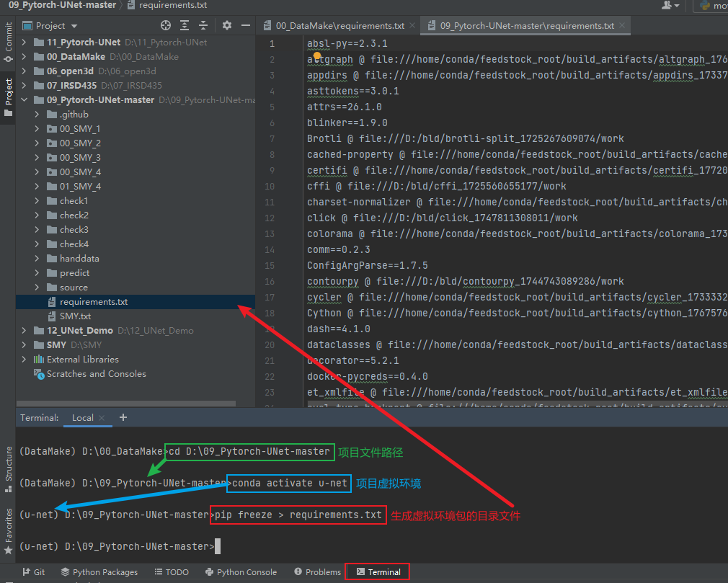Select the 00_SMY_3 folder
The image size is (728, 583).
click(80, 157)
